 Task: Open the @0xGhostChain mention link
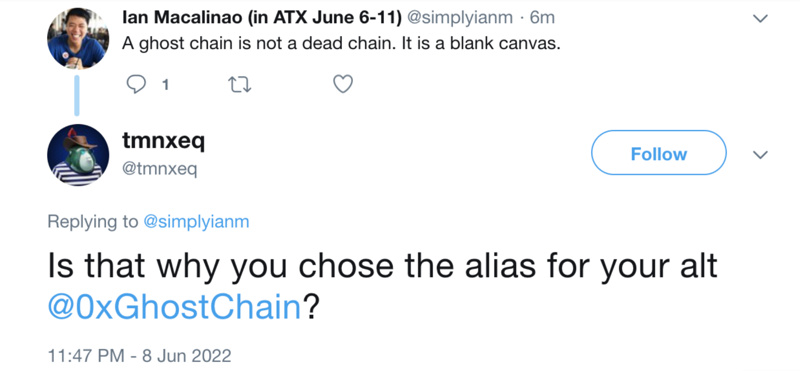(x=173, y=308)
